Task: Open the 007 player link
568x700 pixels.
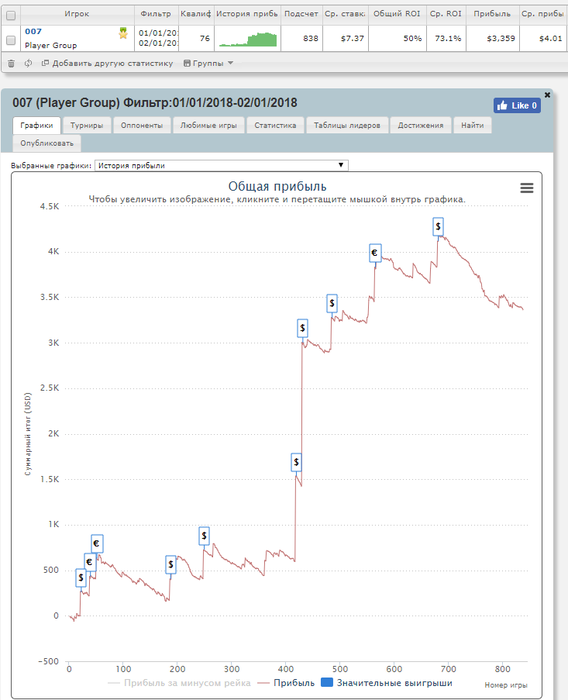Action: [33, 31]
